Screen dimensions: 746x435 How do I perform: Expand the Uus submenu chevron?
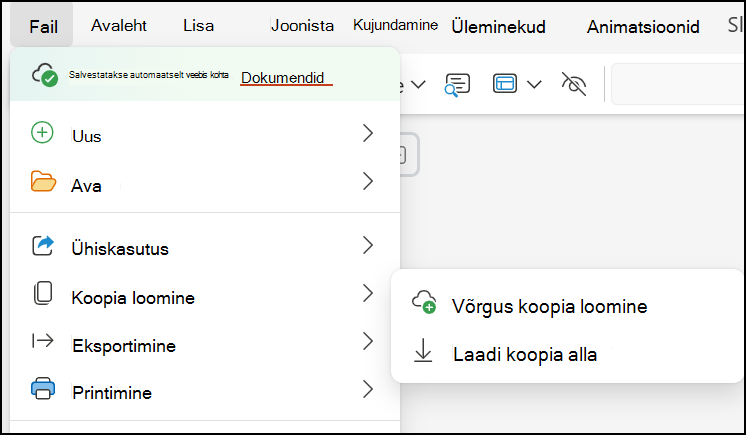point(368,133)
